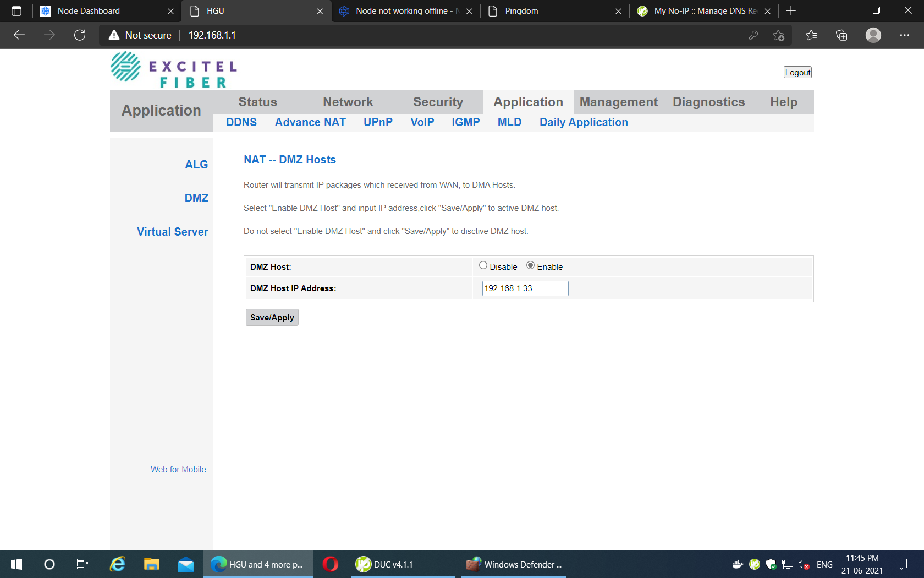
Task: Click the Logout button
Action: (798, 73)
